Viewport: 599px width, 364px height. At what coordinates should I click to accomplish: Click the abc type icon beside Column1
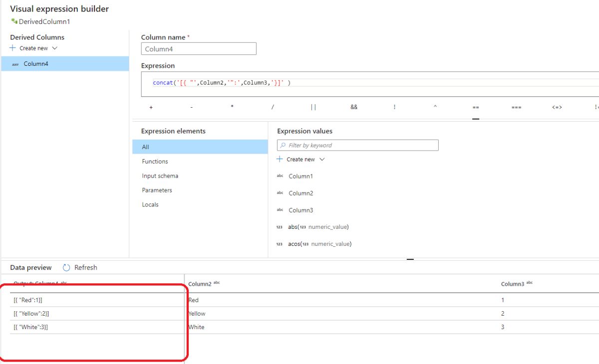pyautogui.click(x=280, y=176)
